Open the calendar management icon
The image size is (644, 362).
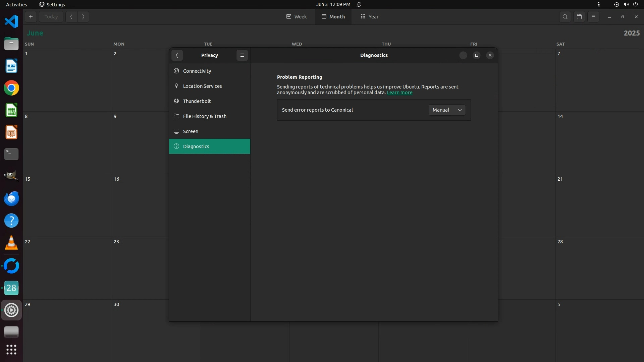pyautogui.click(x=579, y=17)
